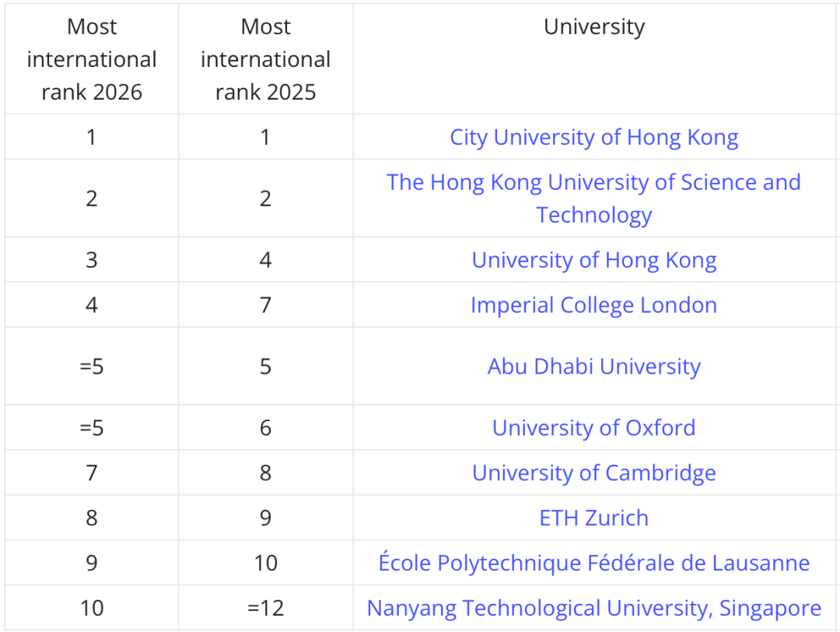The width and height of the screenshot is (840, 632).
Task: Open the ETH Zurich link
Action: point(593,518)
